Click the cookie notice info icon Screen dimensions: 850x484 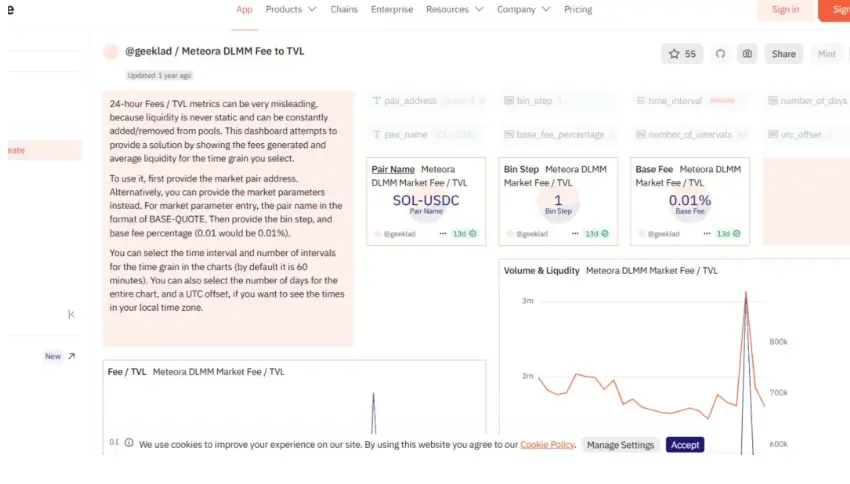[x=129, y=443]
